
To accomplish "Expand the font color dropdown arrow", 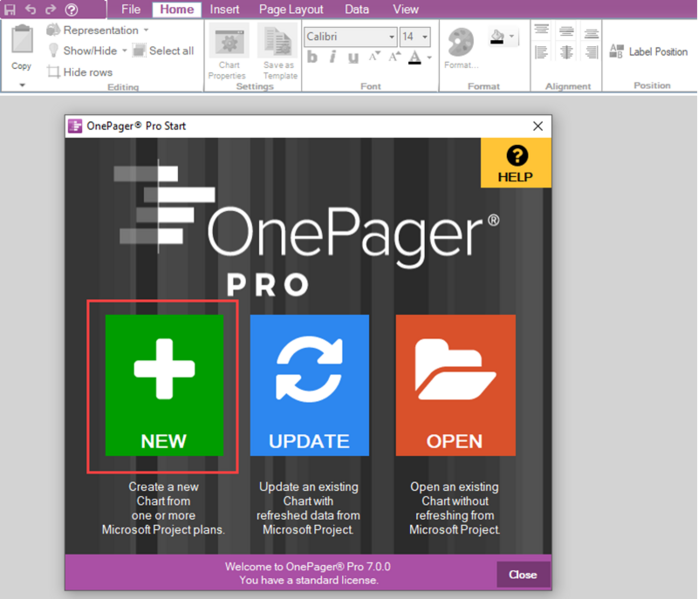I will 429,57.
